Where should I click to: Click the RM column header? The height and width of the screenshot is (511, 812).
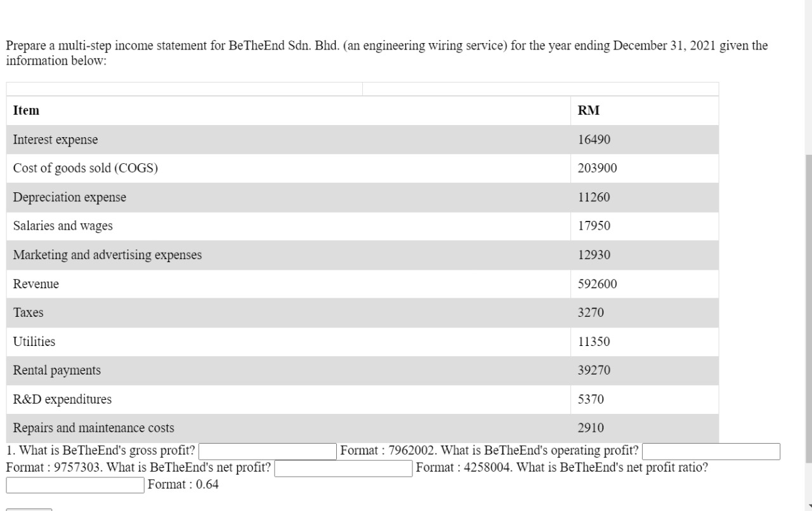(x=589, y=110)
